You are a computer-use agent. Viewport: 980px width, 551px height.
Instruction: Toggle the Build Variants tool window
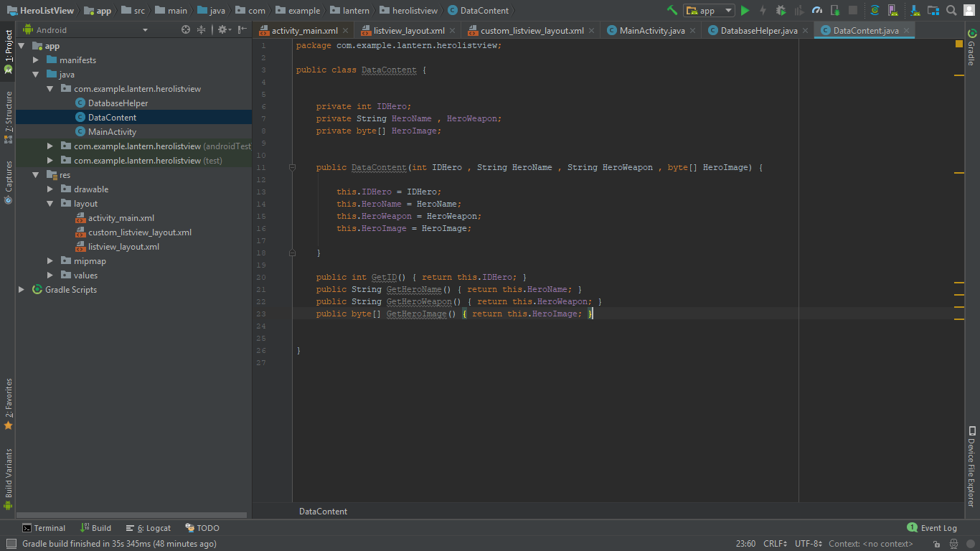click(8, 479)
